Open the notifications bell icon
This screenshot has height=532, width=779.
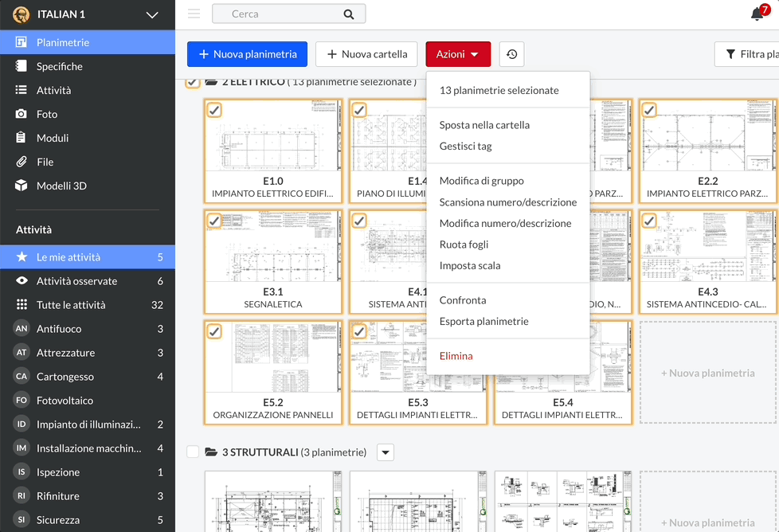click(757, 14)
